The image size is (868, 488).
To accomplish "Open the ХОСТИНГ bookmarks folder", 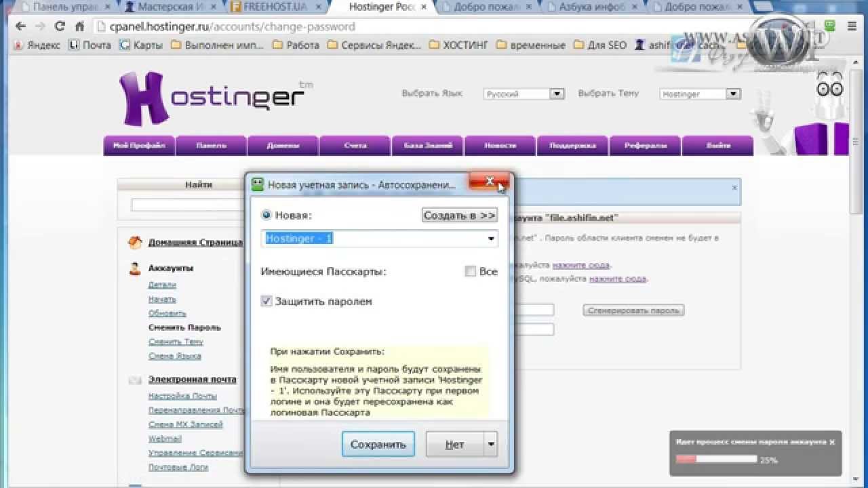I will (x=458, y=45).
